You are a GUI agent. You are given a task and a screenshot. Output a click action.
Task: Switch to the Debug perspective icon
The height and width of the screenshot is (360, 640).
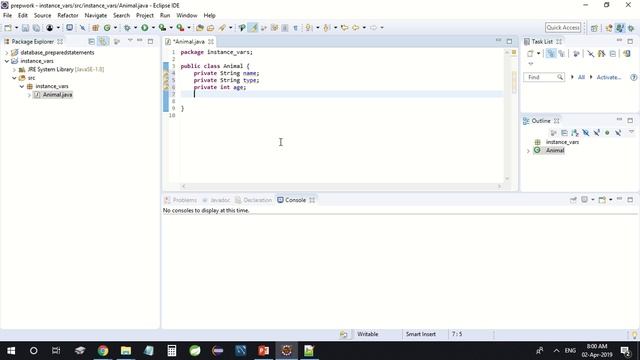[631, 28]
